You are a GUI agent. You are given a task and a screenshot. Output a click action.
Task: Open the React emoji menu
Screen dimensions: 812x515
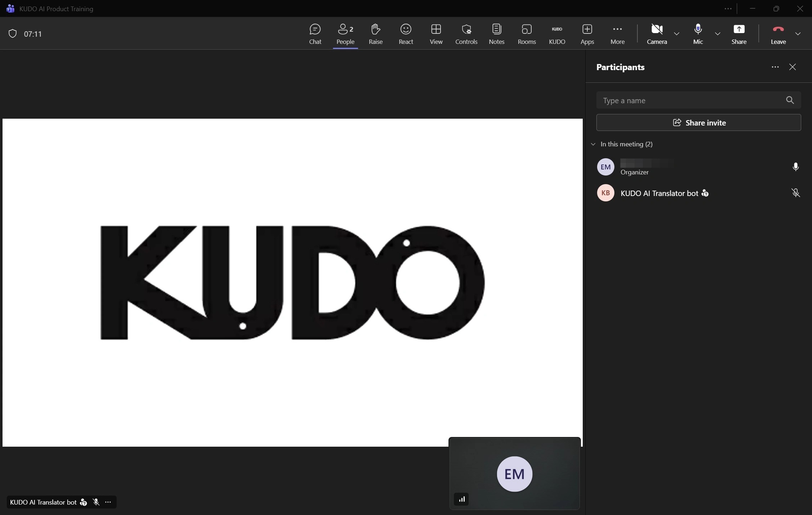[x=406, y=34]
